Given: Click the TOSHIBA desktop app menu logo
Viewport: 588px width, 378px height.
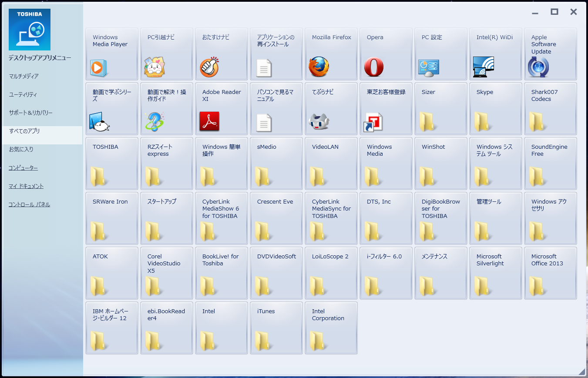Looking at the screenshot, I should coord(30,30).
